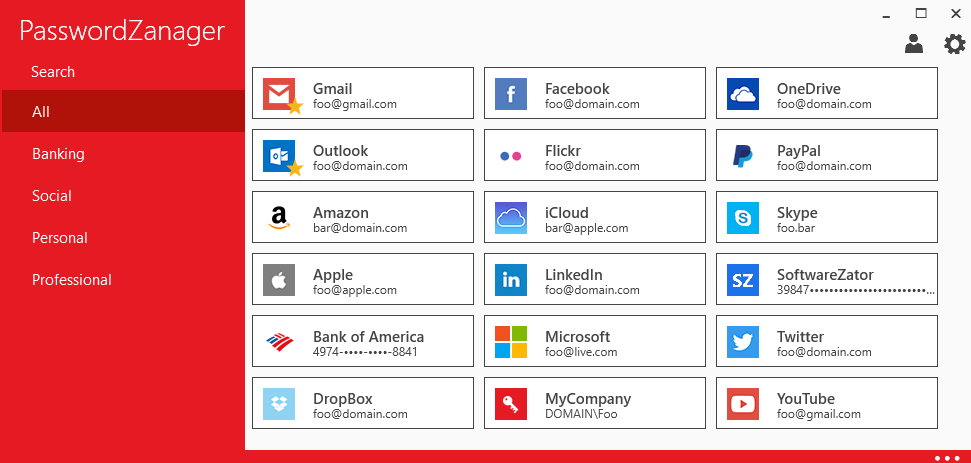Close the PasswordZanager window

pos(956,14)
